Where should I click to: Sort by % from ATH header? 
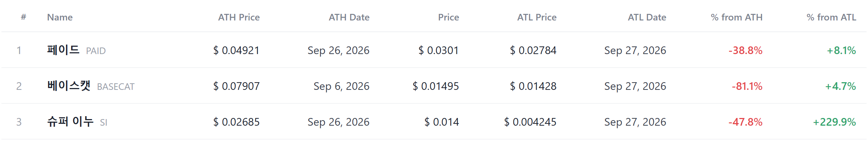pyautogui.click(x=736, y=17)
